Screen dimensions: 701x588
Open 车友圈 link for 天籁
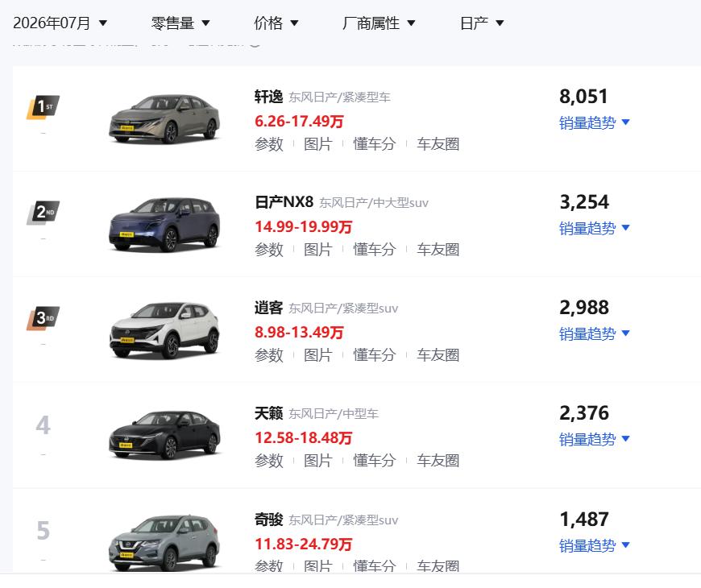[x=438, y=460]
